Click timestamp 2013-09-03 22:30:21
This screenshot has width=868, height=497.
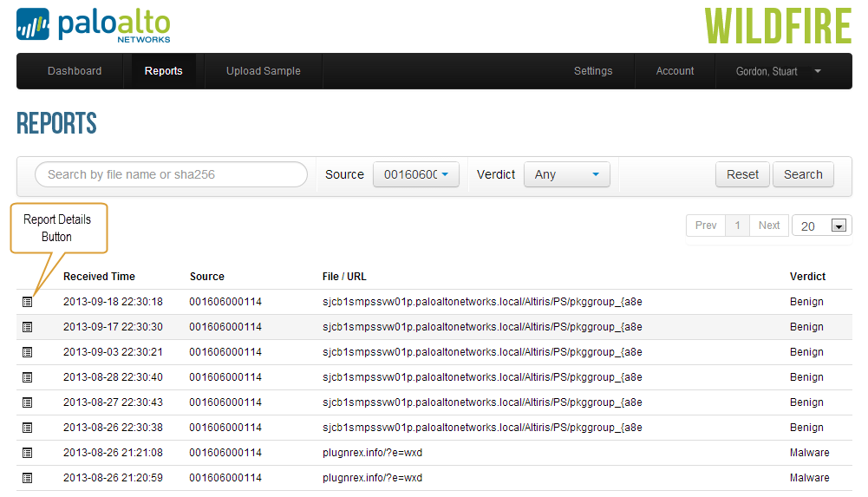click(x=113, y=352)
